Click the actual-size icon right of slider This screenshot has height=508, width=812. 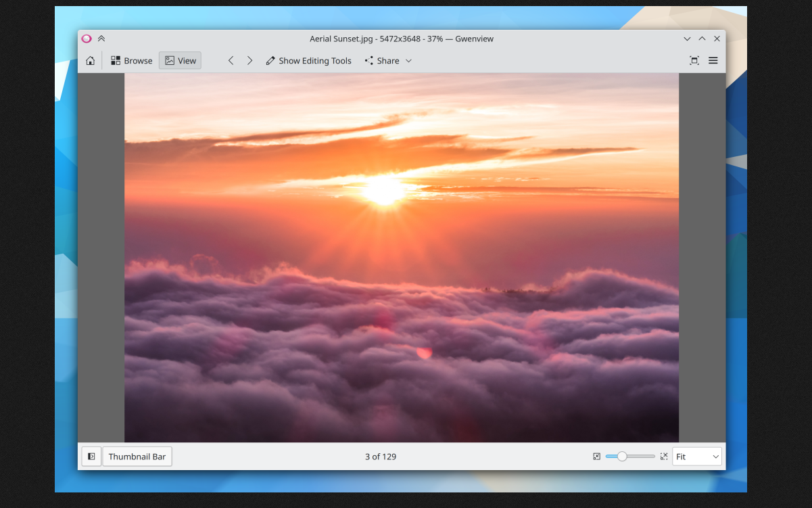click(x=664, y=457)
